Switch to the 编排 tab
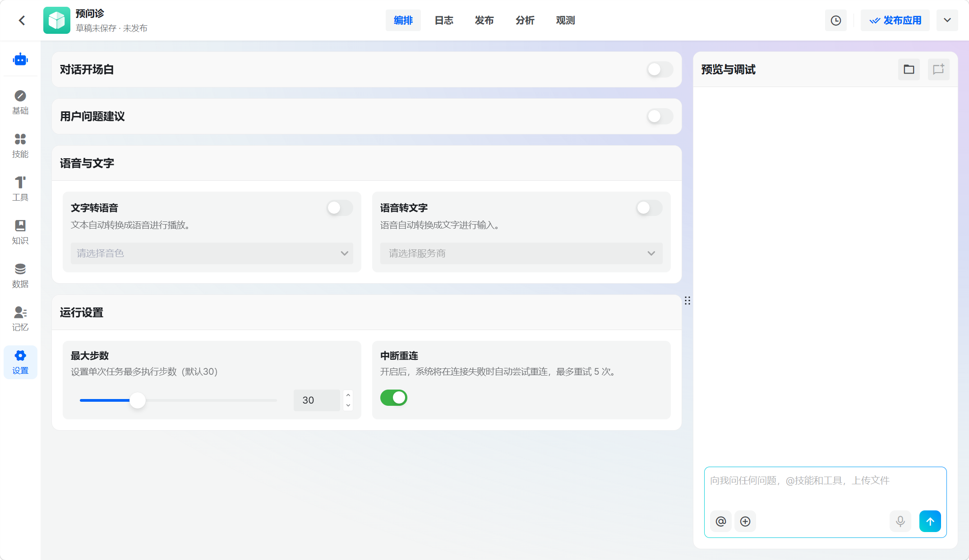Screen dimensions: 969x560 coord(403,20)
